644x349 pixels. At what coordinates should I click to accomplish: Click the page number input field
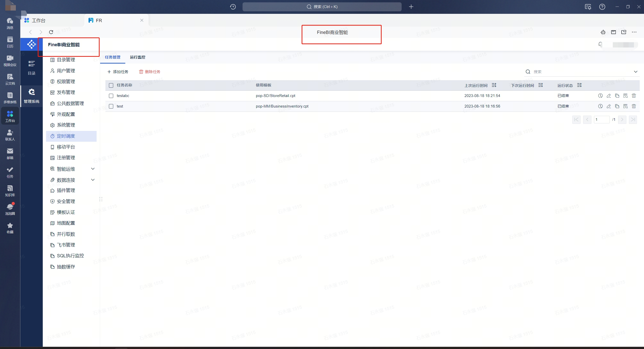point(601,120)
